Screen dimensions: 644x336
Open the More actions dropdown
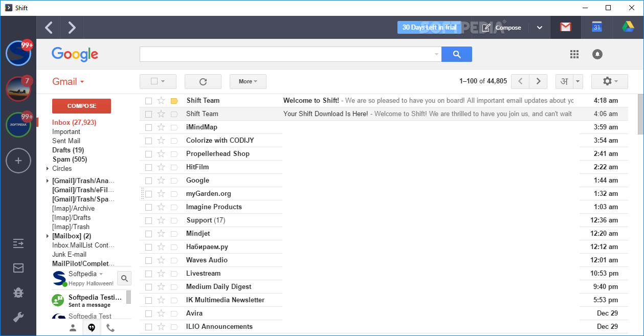248,81
